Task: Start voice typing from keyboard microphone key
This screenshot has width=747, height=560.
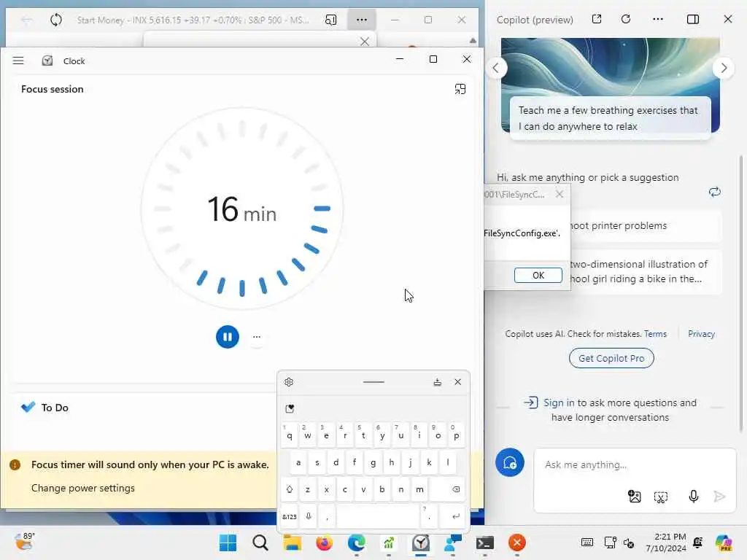Action: coord(309,517)
